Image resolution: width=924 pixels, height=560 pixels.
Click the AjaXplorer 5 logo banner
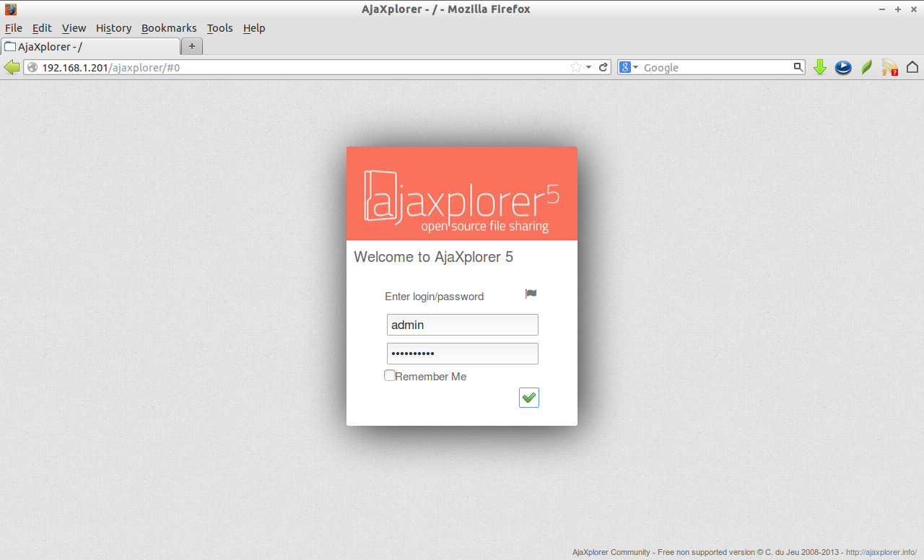pos(462,193)
